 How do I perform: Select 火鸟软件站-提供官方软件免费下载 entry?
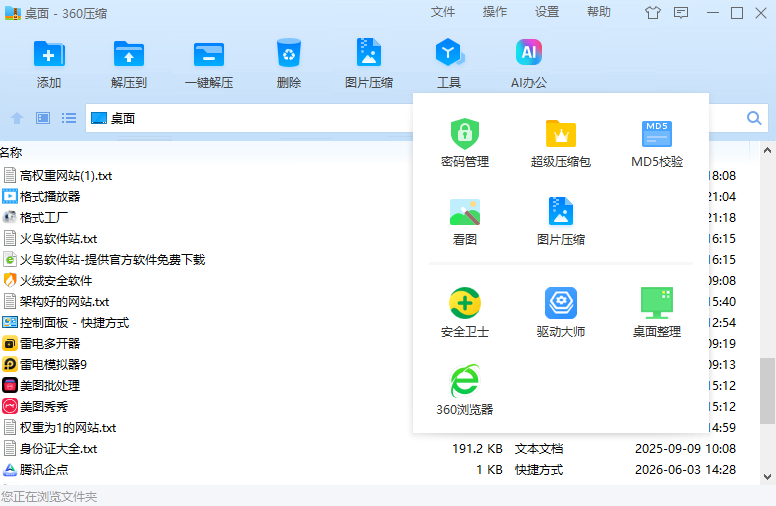104,259
